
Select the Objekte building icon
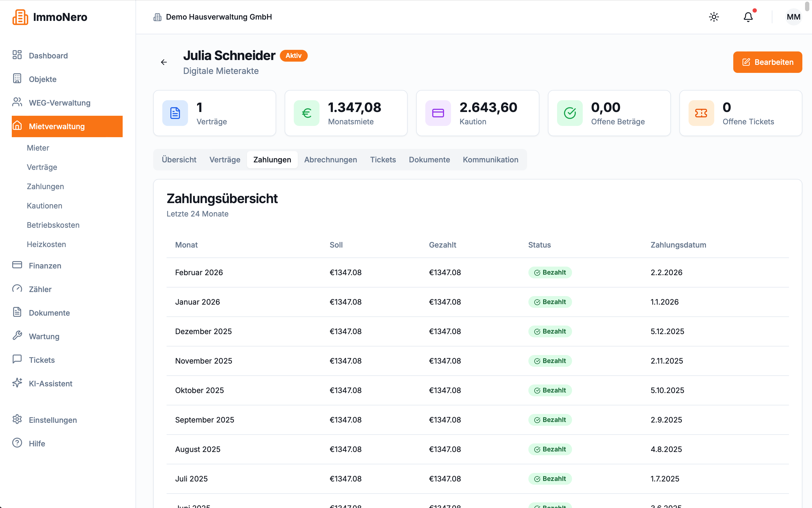pyautogui.click(x=17, y=79)
